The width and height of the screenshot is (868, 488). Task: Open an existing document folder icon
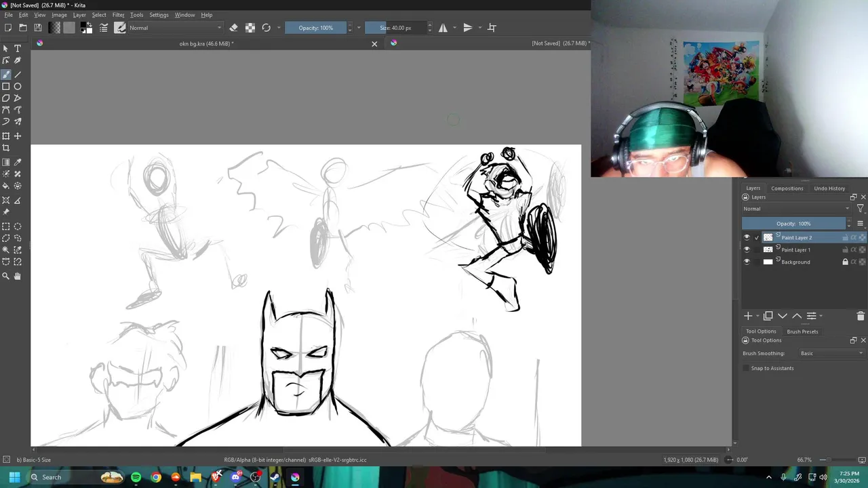click(23, 28)
